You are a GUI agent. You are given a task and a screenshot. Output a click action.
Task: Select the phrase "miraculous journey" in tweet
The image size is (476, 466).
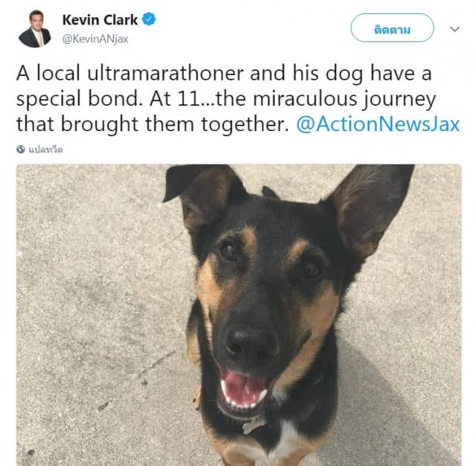(344, 99)
